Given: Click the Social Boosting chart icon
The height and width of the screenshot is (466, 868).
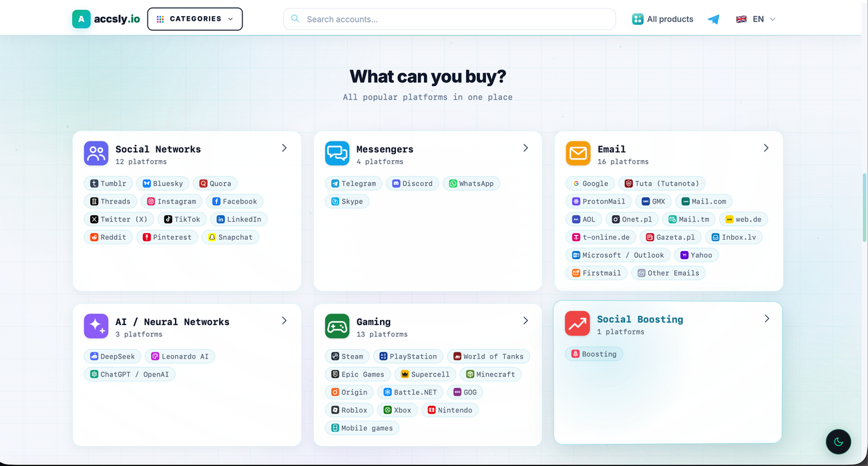Looking at the screenshot, I should click(578, 324).
